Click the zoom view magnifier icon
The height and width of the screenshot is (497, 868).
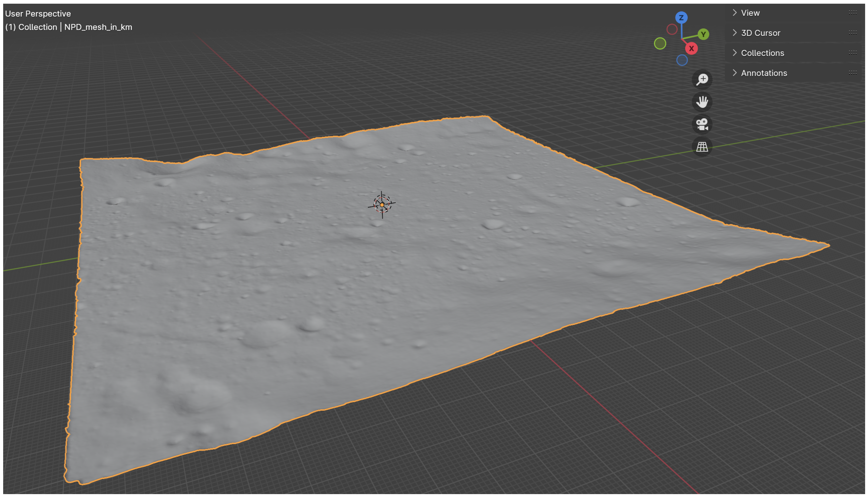[x=702, y=79]
